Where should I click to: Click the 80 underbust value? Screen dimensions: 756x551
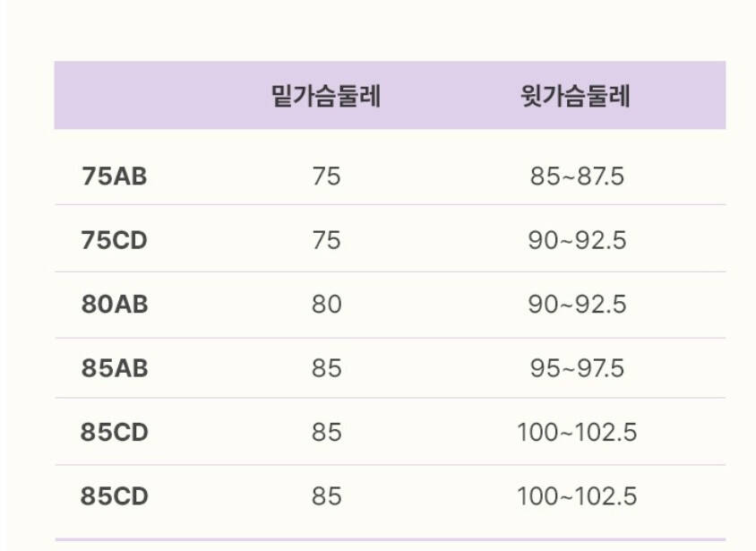[326, 305]
